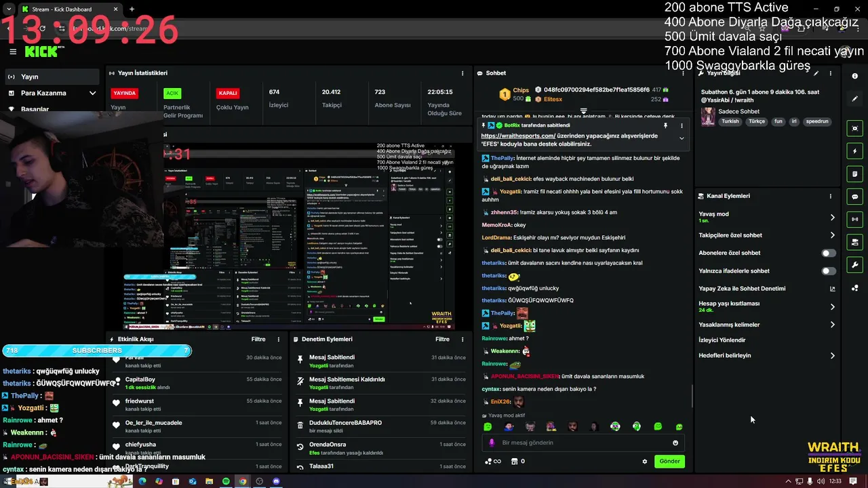Send the chat message with Gönder
Viewport: 868px width, 488px height.
pyautogui.click(x=669, y=462)
